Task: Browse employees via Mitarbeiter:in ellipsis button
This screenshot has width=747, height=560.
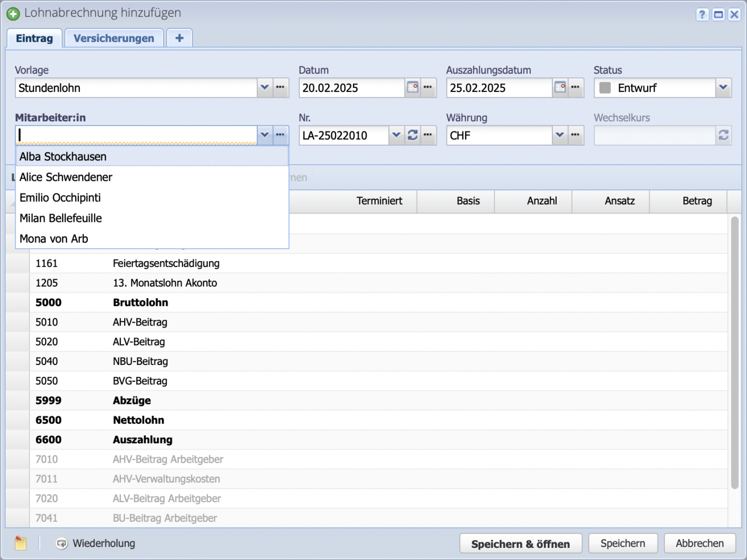Action: coord(280,135)
